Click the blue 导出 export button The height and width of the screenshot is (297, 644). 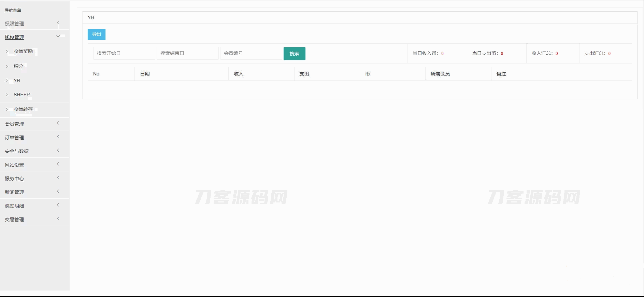(97, 34)
